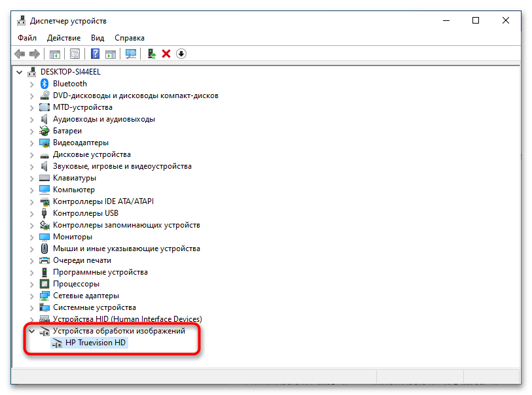
Task: Click the Back arrow toolbar icon
Action: click(20, 54)
